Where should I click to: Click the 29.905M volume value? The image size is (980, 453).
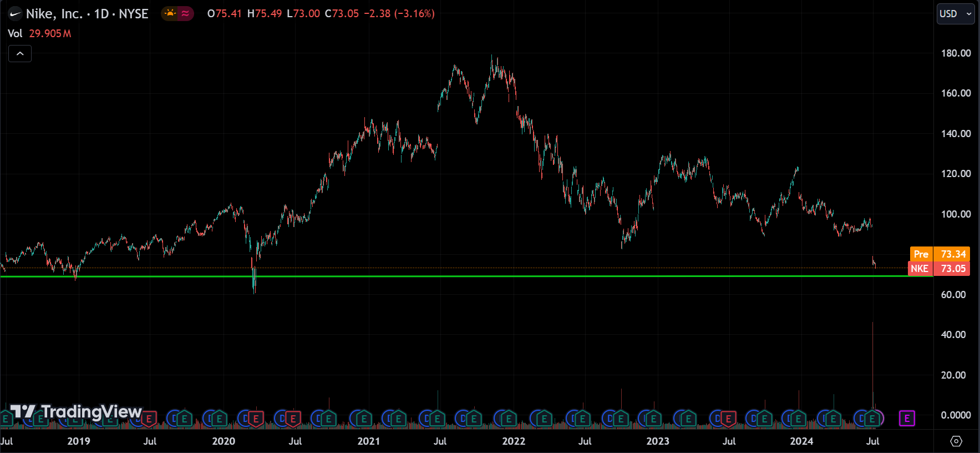50,33
